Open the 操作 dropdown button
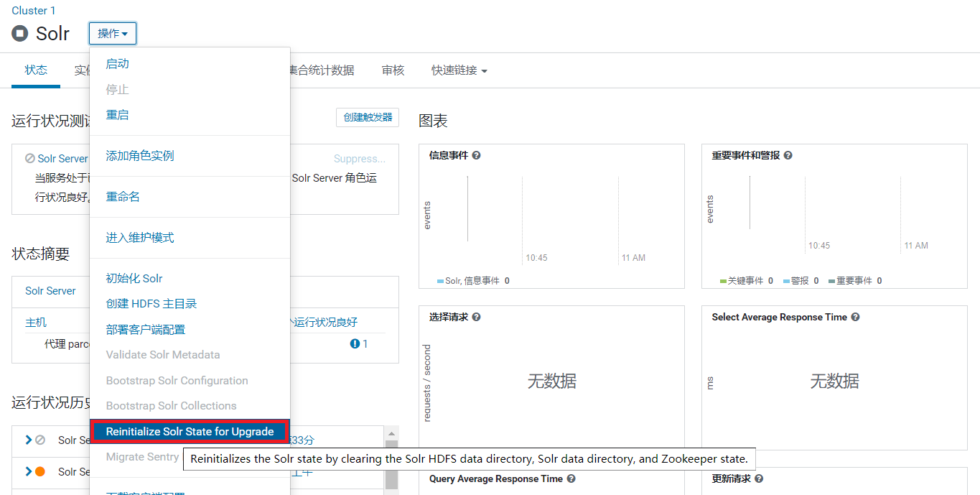The height and width of the screenshot is (495, 980). coord(113,34)
